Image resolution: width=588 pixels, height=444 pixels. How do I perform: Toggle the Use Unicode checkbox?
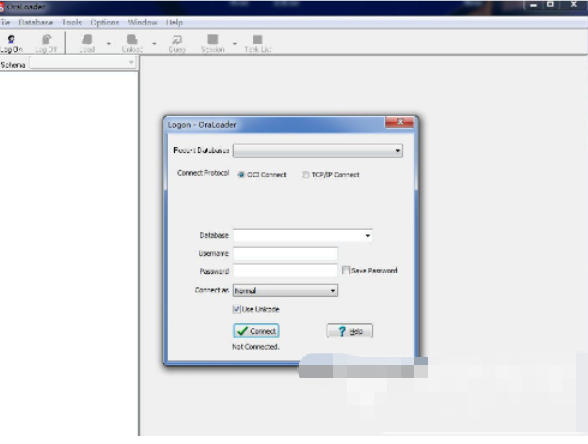point(236,309)
